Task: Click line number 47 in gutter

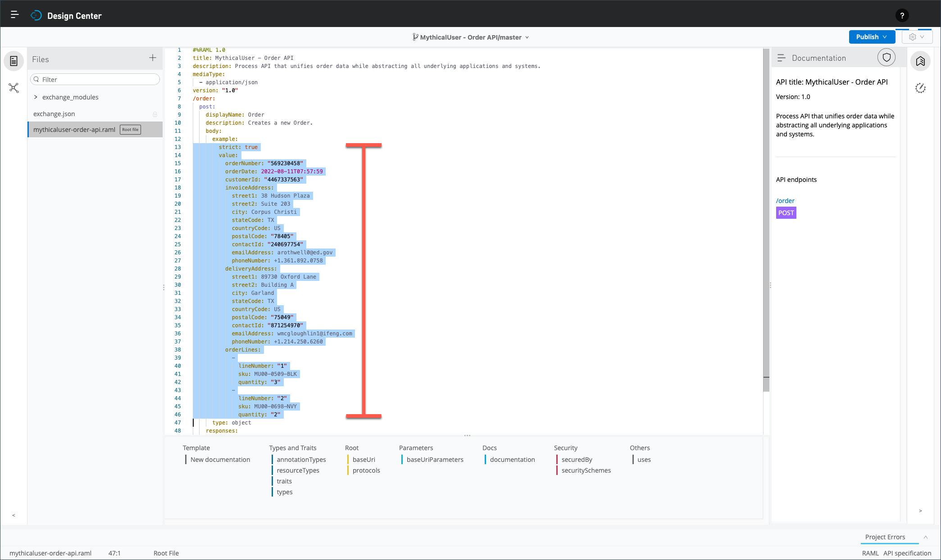Action: (x=177, y=423)
